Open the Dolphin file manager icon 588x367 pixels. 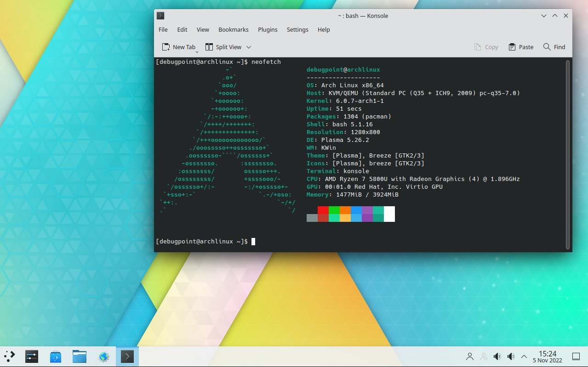[x=80, y=356]
